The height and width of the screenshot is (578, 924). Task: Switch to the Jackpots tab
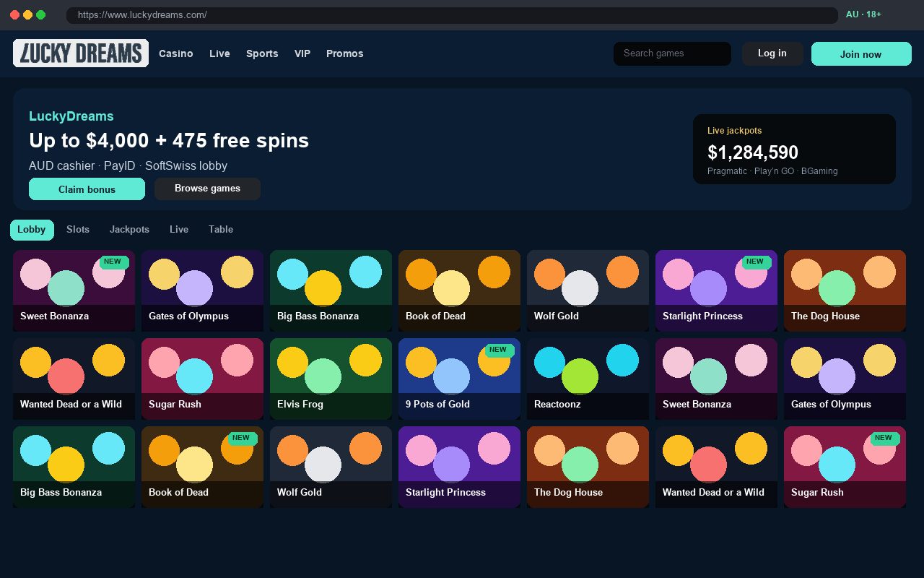pyautogui.click(x=129, y=230)
